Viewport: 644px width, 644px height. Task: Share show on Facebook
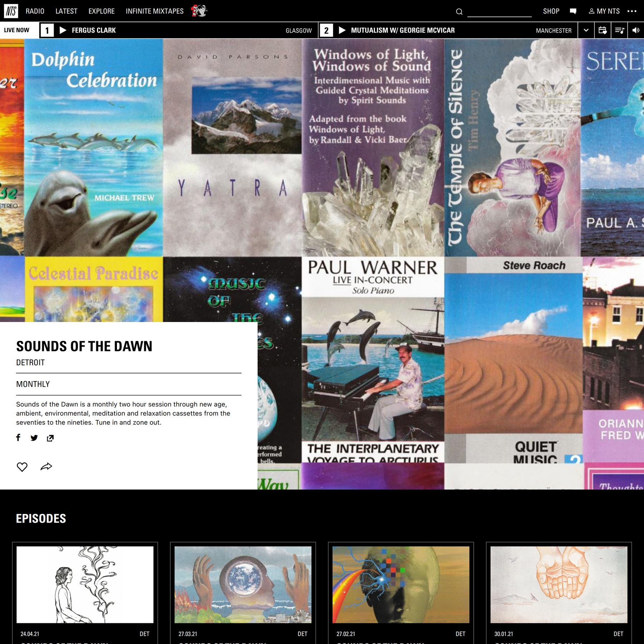pyautogui.click(x=18, y=438)
